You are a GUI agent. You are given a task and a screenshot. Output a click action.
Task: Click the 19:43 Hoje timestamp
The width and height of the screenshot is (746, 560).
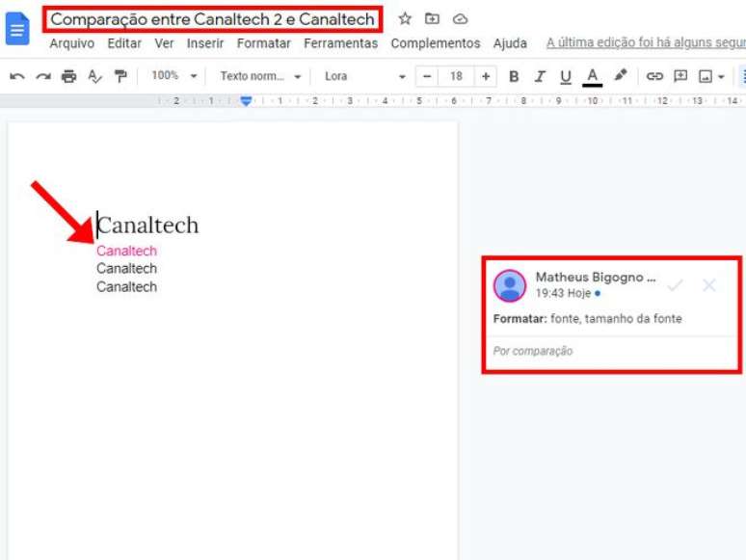coord(563,293)
